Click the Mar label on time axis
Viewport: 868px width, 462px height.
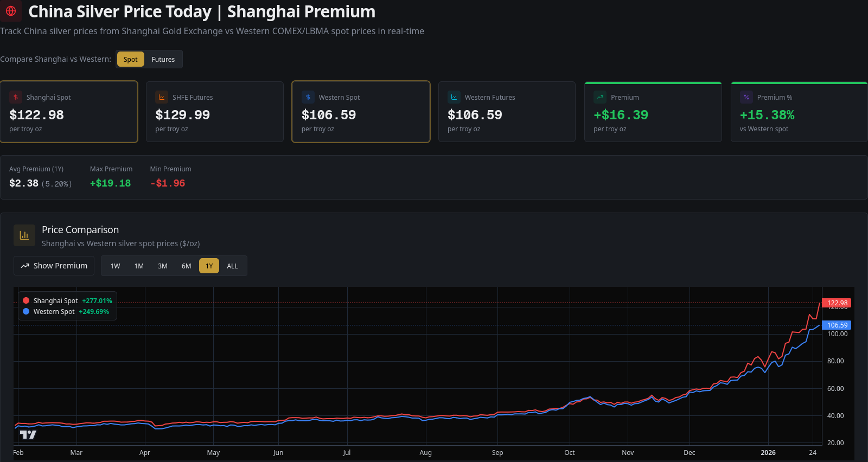point(76,453)
